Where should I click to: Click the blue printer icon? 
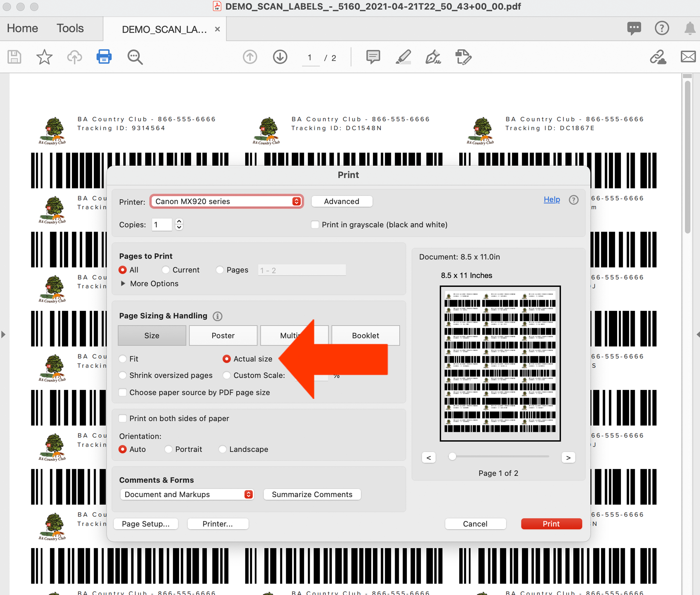tap(104, 57)
